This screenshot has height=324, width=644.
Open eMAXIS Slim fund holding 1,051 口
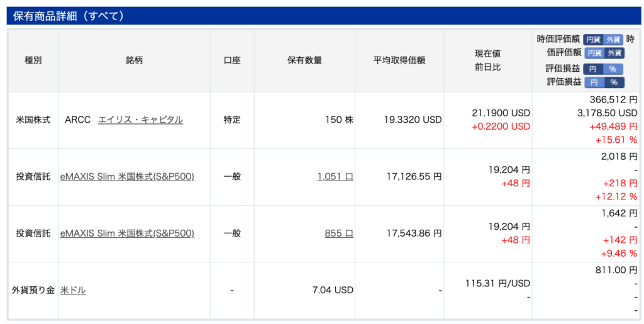127,177
